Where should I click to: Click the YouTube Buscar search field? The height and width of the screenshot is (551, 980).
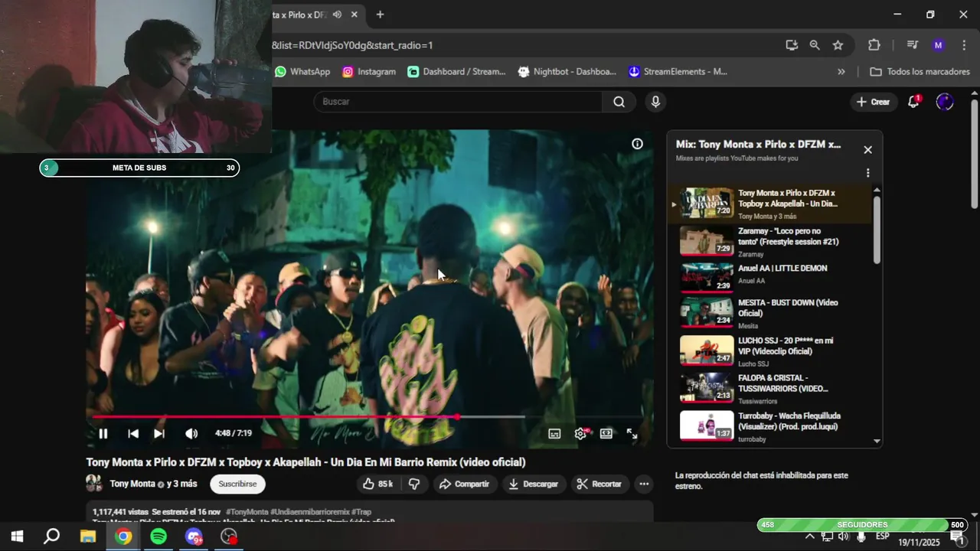pyautogui.click(x=458, y=101)
